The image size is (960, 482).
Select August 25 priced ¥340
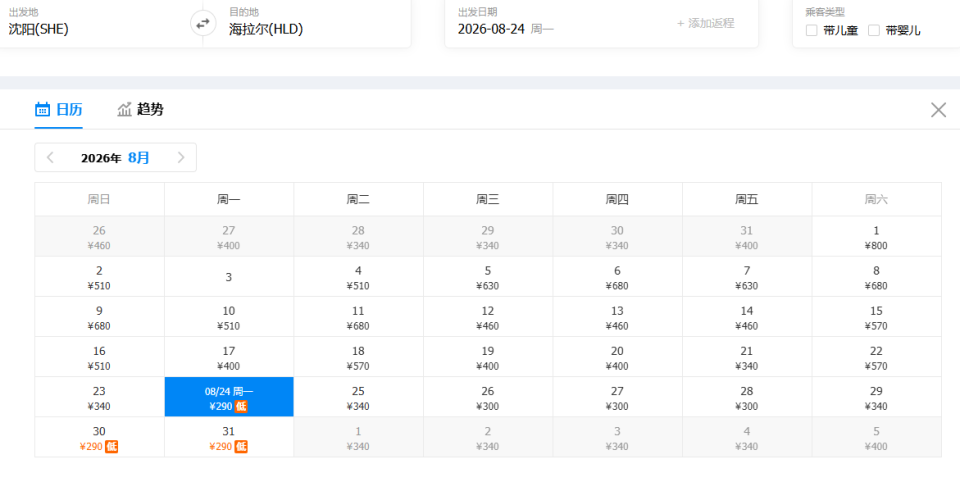point(358,397)
